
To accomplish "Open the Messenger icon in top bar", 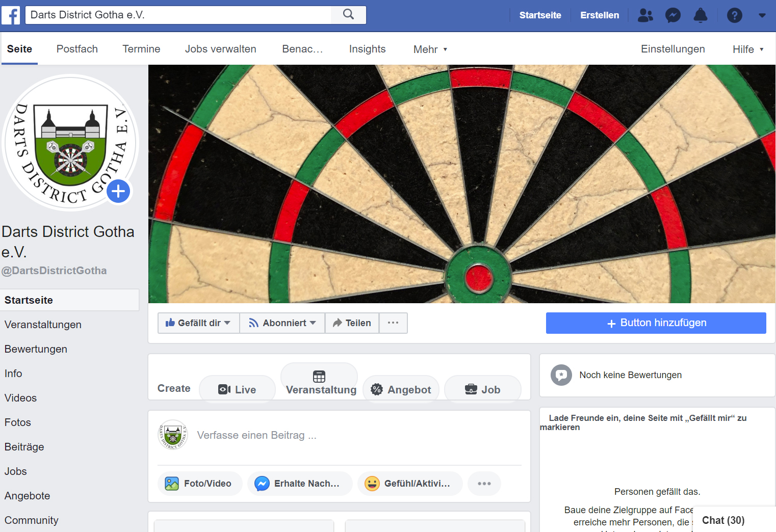I will point(673,15).
